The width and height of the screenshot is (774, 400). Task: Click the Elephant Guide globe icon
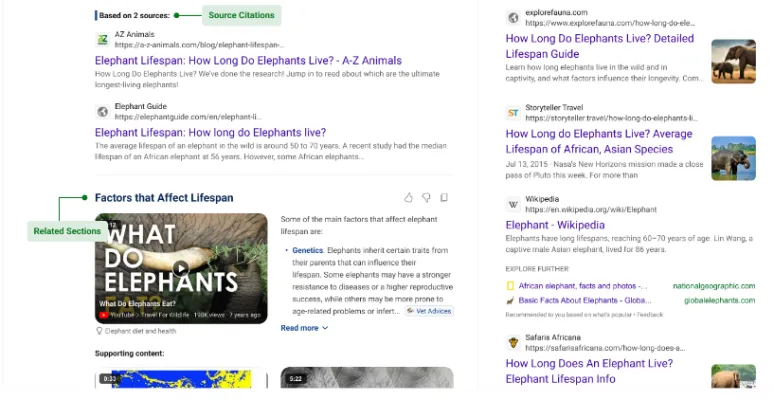(x=102, y=111)
